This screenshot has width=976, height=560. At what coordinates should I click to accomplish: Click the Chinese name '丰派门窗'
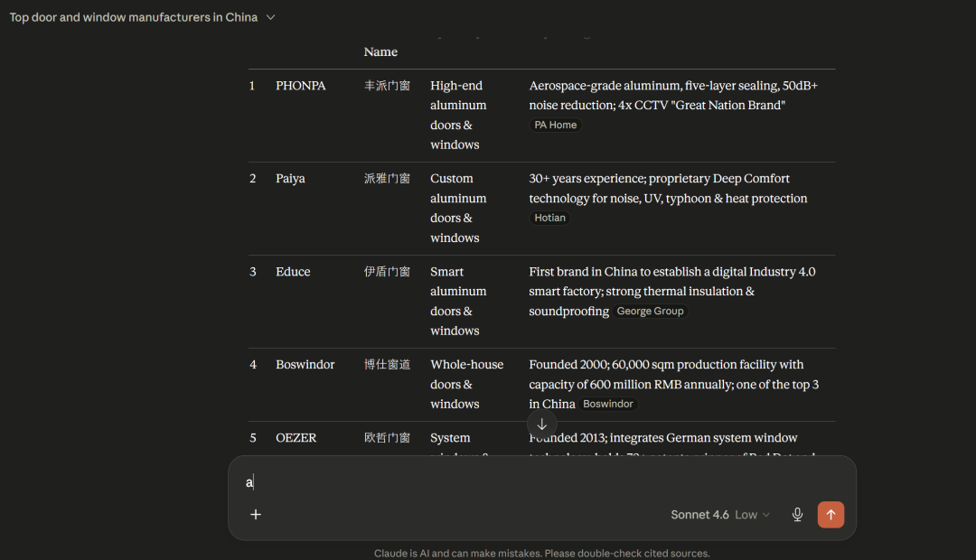click(387, 86)
